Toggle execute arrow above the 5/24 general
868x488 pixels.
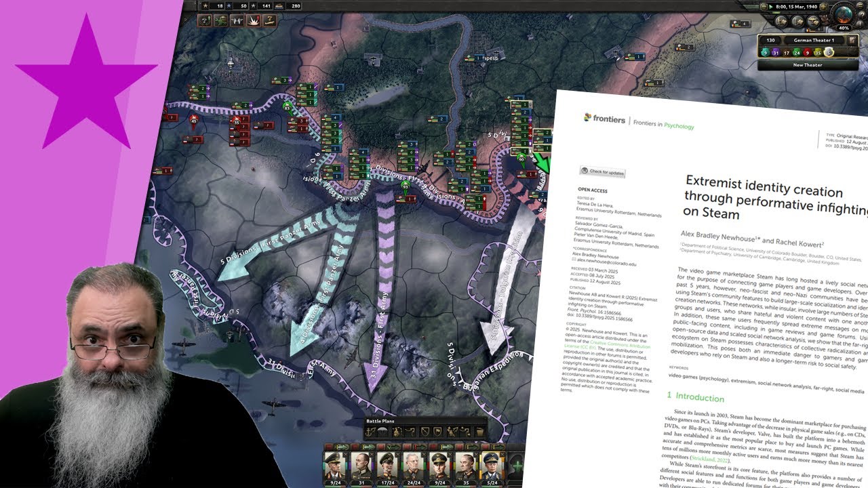click(x=498, y=447)
